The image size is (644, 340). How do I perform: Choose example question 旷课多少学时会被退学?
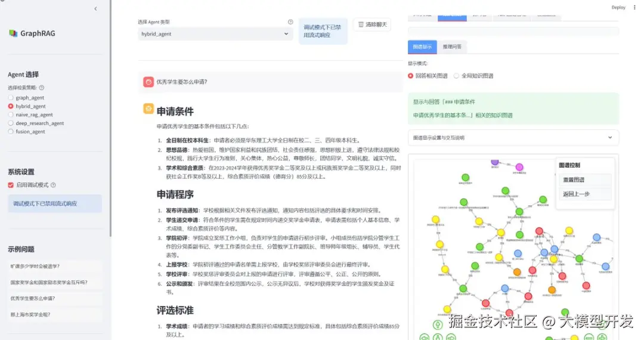(x=55, y=266)
